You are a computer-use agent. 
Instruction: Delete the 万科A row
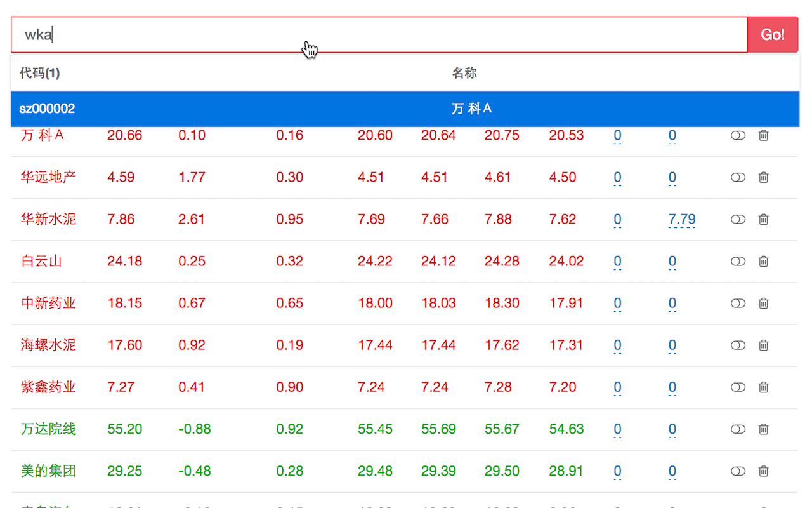(x=764, y=135)
